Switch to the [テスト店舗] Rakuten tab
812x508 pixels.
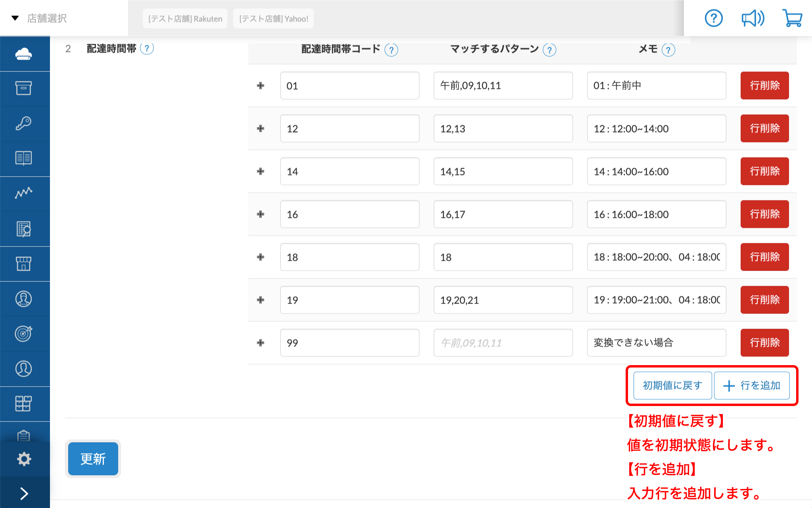click(185, 18)
